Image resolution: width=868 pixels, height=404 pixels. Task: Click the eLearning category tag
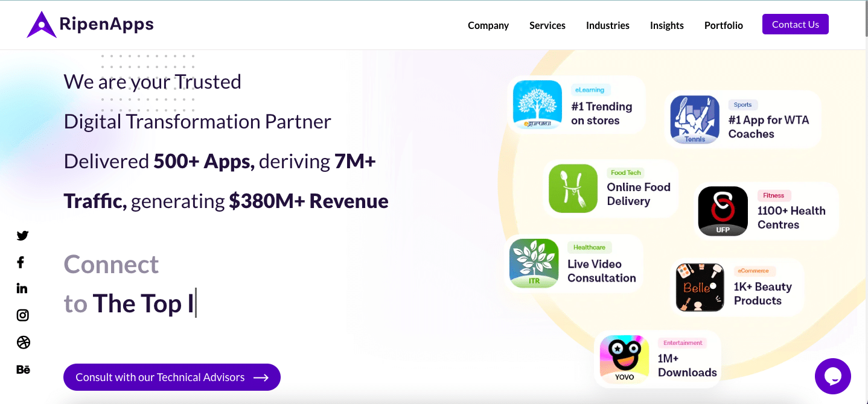point(590,90)
